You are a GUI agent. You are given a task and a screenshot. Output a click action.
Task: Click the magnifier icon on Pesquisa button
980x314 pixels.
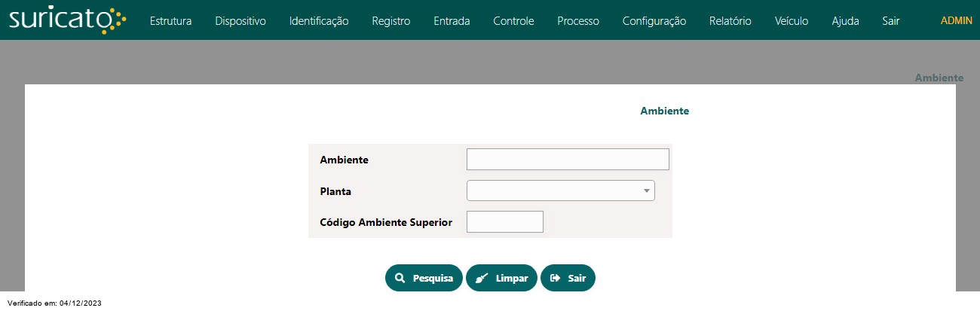400,278
